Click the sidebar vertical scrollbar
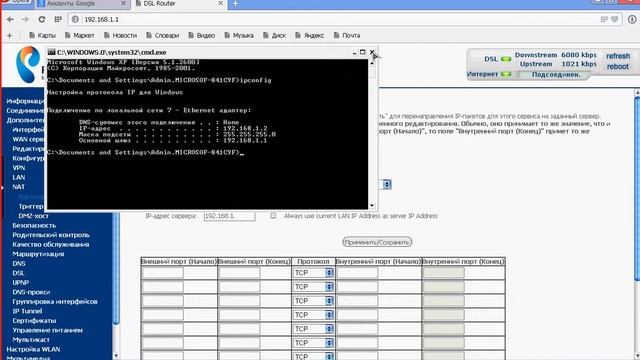Viewport: 640px width, 360px height. coord(116,269)
